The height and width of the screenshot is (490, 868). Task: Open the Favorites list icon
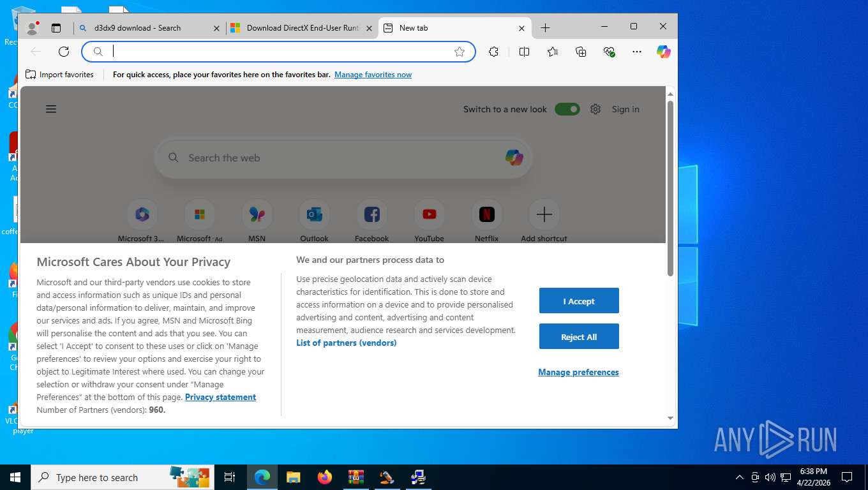click(553, 52)
